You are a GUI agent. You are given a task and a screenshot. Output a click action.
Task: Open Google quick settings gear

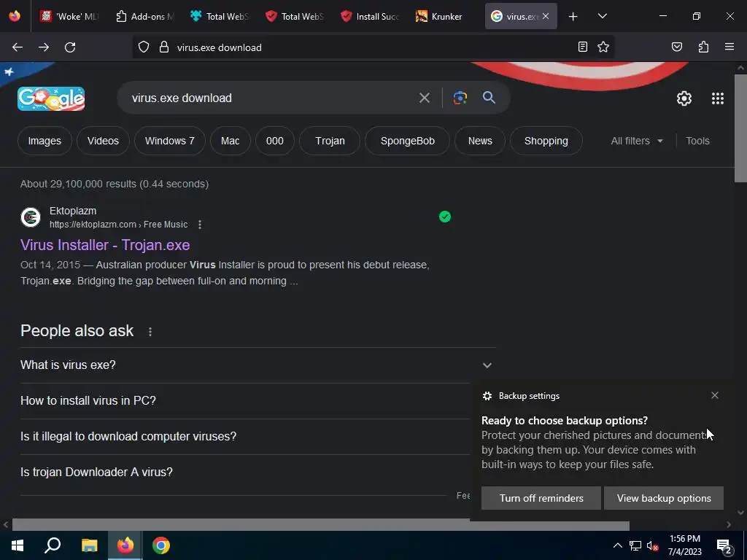tap(684, 98)
